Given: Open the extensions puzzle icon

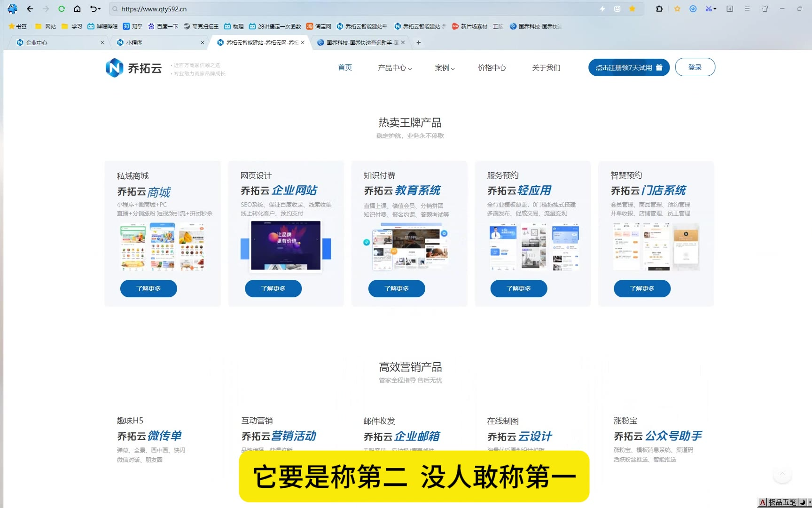Looking at the screenshot, I should (x=659, y=9).
